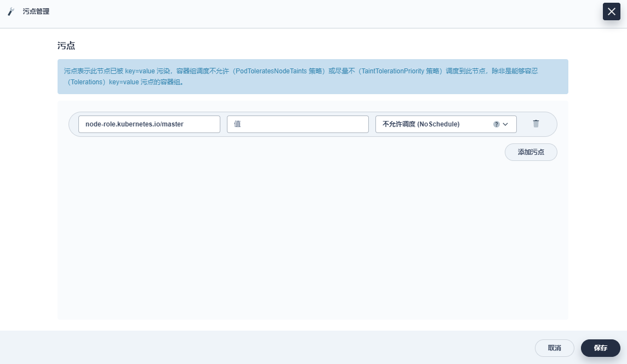Viewport: 627px width, 364px height.
Task: Click the wrench icon beside 污点管理
Action: (x=11, y=11)
